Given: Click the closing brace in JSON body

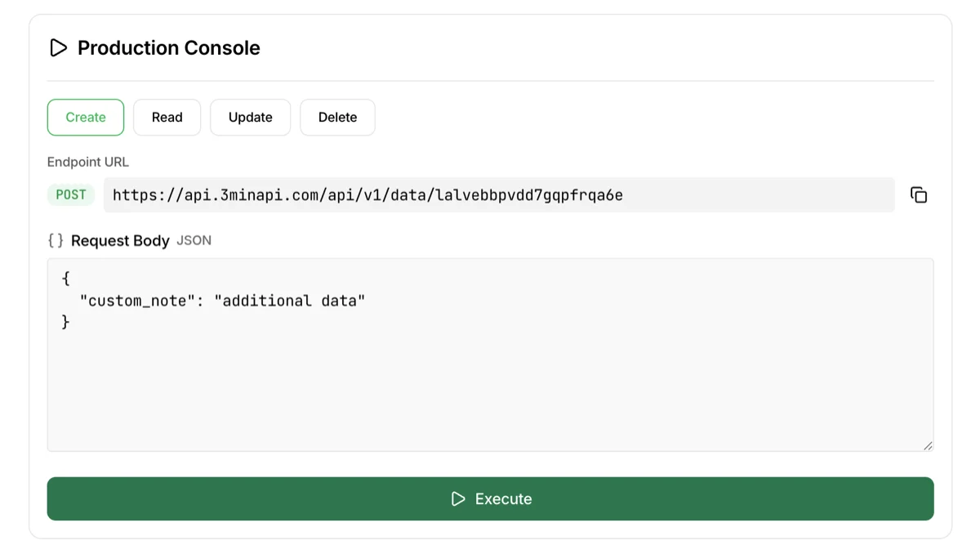Looking at the screenshot, I should click(66, 323).
